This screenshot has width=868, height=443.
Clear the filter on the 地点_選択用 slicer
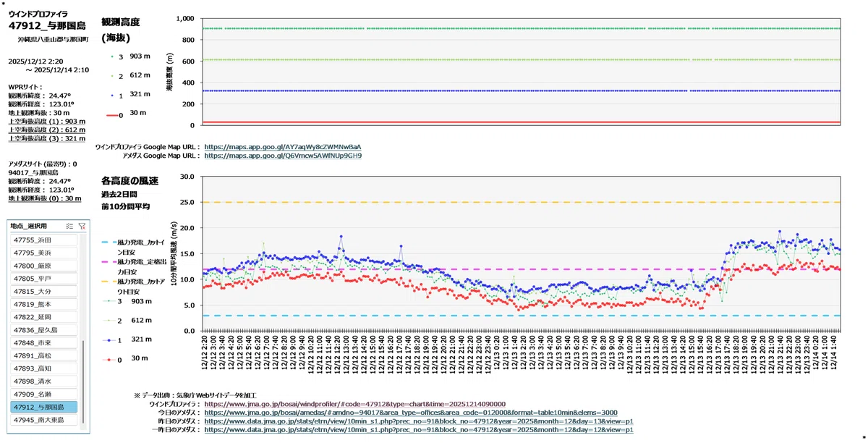82,226
